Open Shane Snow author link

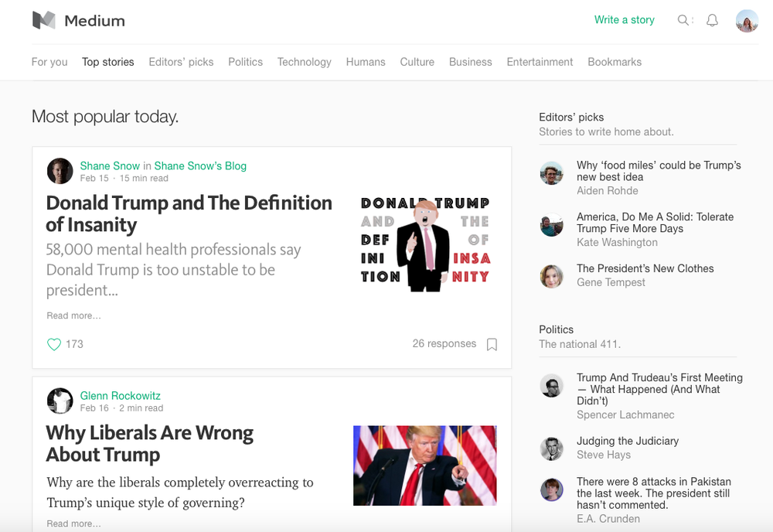[x=110, y=166]
